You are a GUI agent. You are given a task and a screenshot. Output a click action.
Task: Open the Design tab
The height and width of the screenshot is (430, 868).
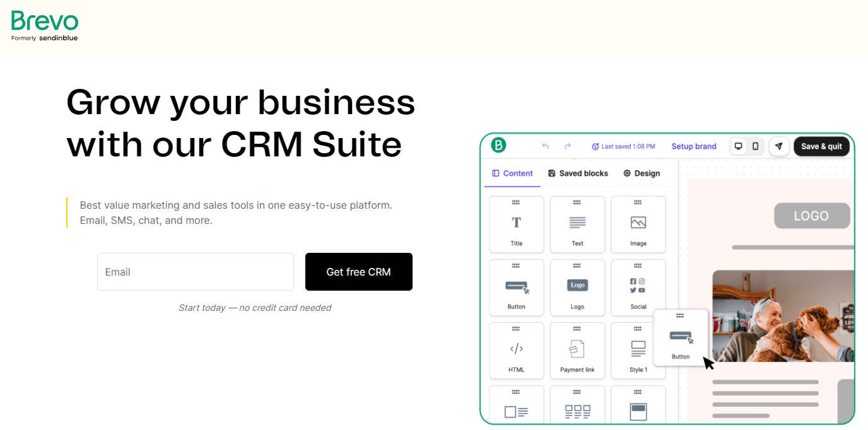coord(642,173)
